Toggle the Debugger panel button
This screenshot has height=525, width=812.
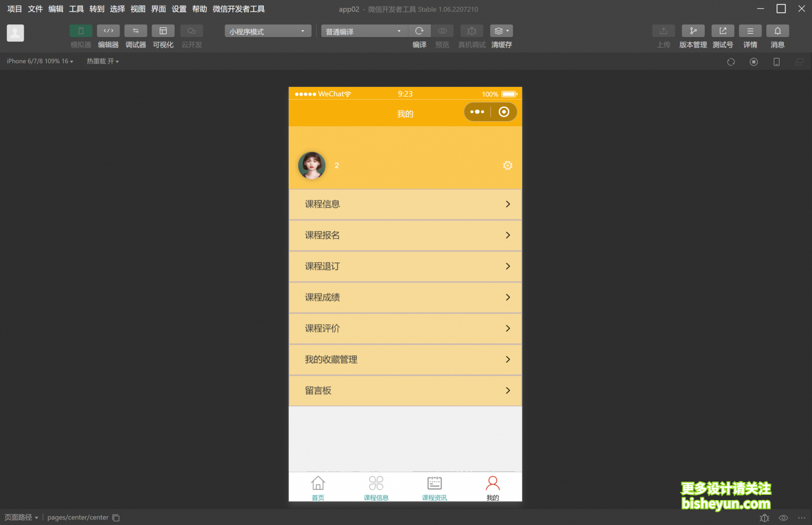(136, 31)
